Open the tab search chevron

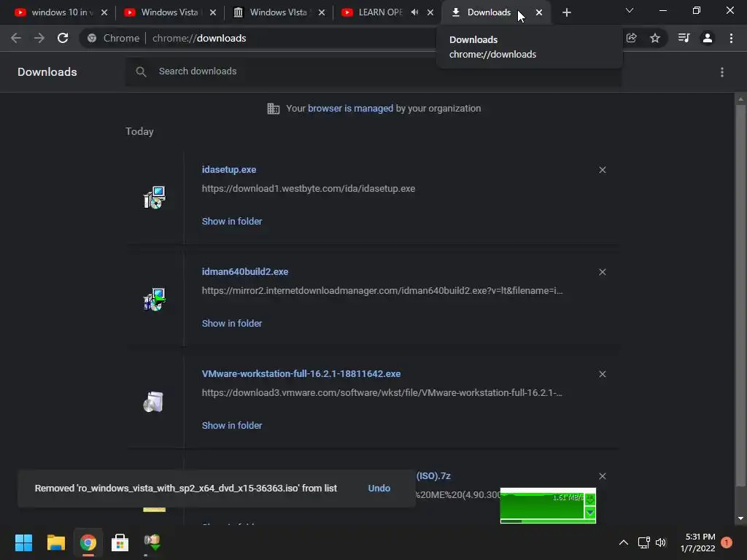[630, 10]
